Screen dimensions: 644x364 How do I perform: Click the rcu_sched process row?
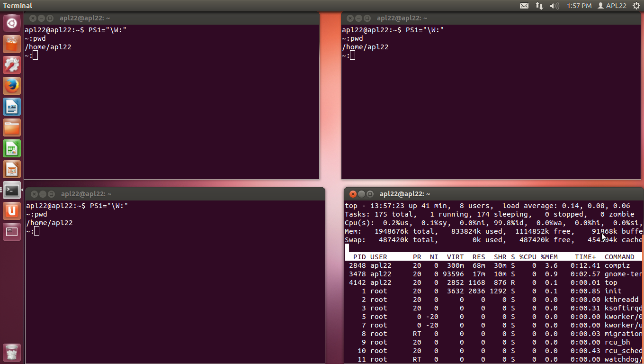point(493,351)
